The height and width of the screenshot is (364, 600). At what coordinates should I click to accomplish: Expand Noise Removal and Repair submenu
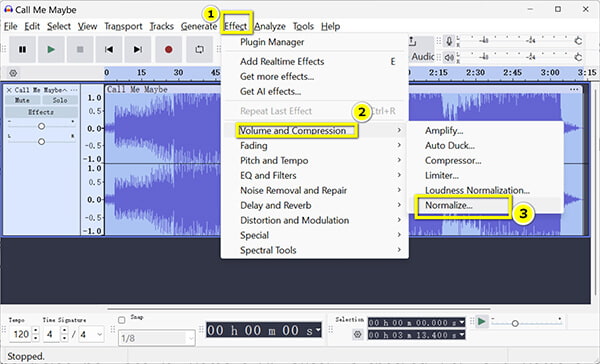(315, 190)
